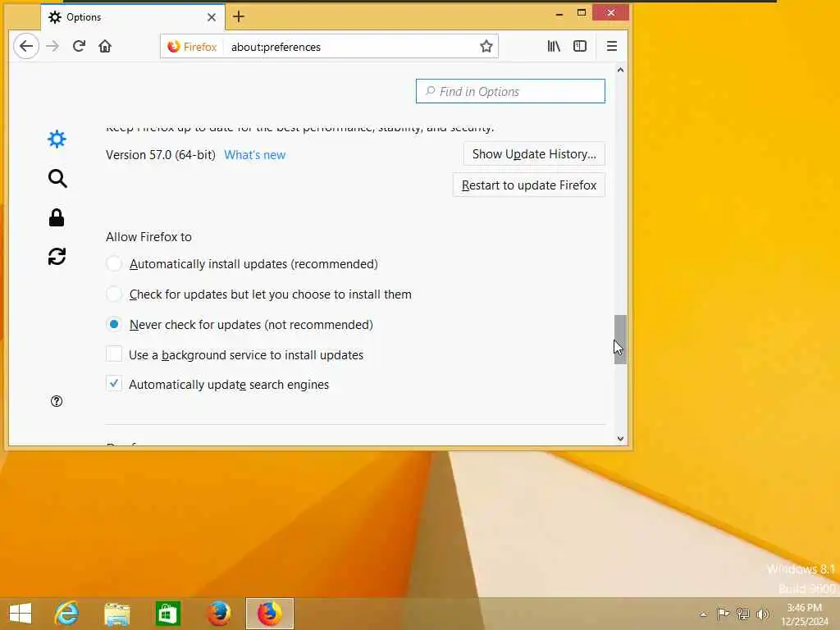Open the Windows Store taskbar icon
The height and width of the screenshot is (630, 840).
pos(167,614)
